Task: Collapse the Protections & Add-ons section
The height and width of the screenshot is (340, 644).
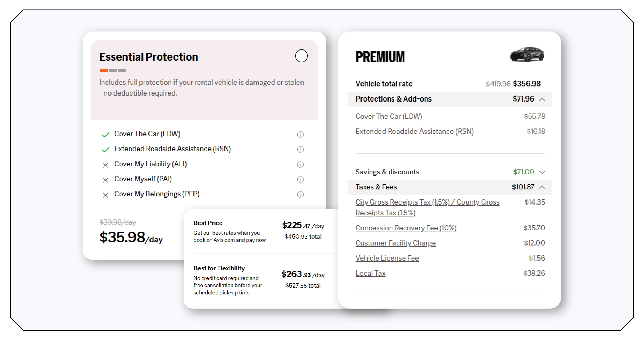Action: (542, 99)
